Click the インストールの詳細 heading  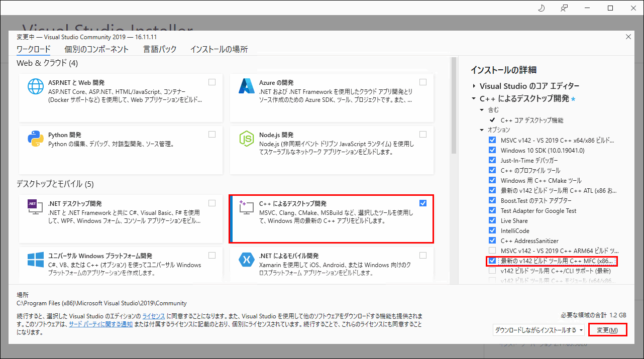click(x=503, y=70)
